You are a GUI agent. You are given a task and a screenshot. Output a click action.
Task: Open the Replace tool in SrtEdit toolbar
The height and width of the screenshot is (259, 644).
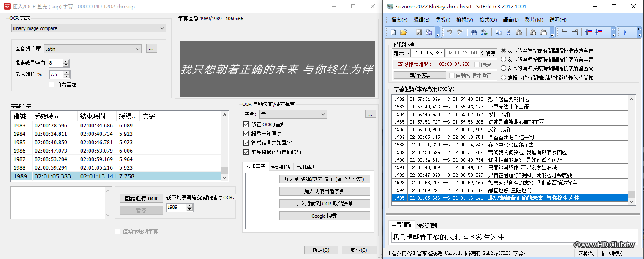pos(484,32)
